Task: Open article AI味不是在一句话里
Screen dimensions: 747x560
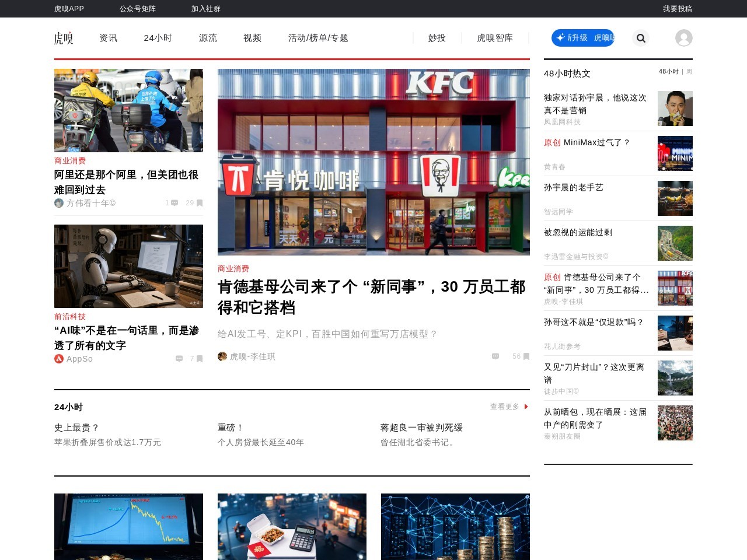Action: click(127, 338)
